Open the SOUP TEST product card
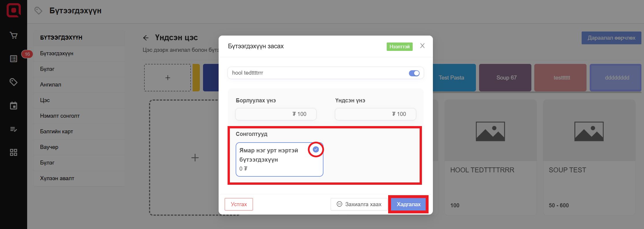Viewport: 644px width, 229px height. (x=589, y=158)
